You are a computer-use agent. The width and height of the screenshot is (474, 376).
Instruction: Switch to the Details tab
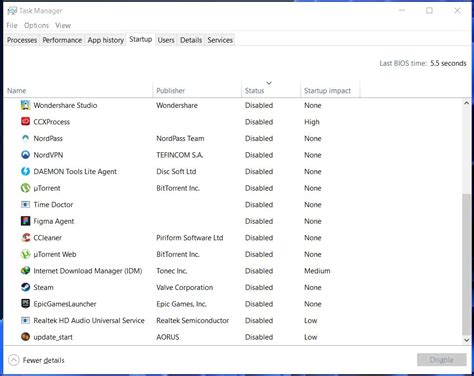click(x=191, y=40)
